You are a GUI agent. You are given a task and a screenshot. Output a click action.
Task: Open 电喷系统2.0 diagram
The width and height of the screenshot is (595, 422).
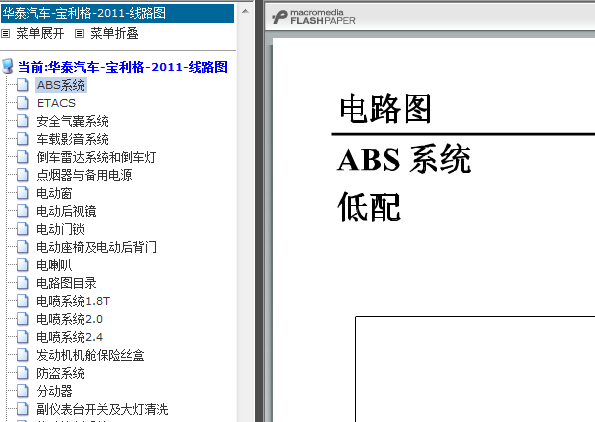point(69,319)
